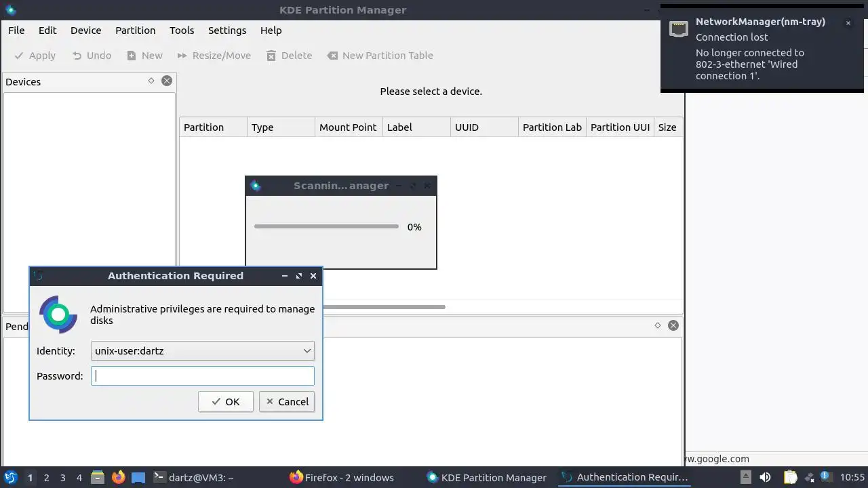Click the Partition column header
The image size is (868, 488).
pyautogui.click(x=214, y=127)
